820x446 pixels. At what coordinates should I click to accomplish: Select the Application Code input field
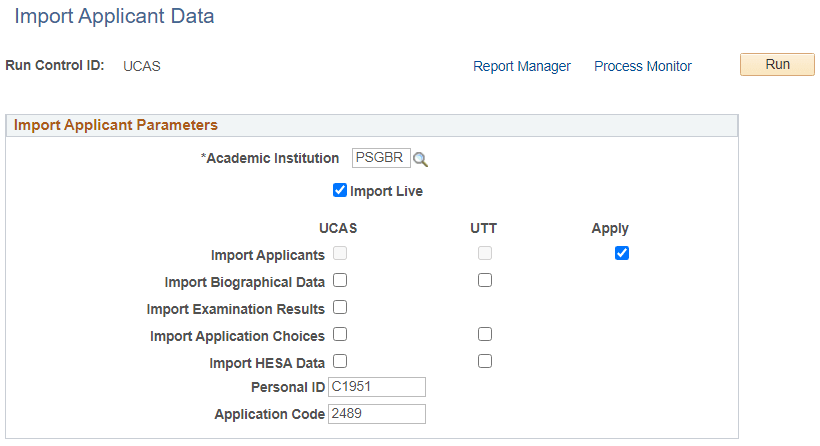click(x=377, y=414)
